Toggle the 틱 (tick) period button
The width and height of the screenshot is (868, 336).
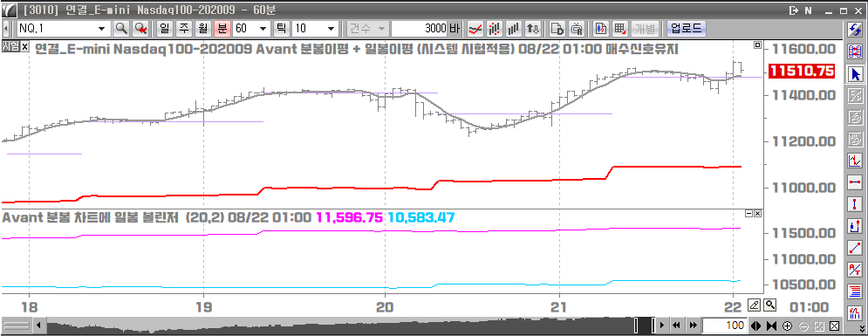click(x=281, y=28)
